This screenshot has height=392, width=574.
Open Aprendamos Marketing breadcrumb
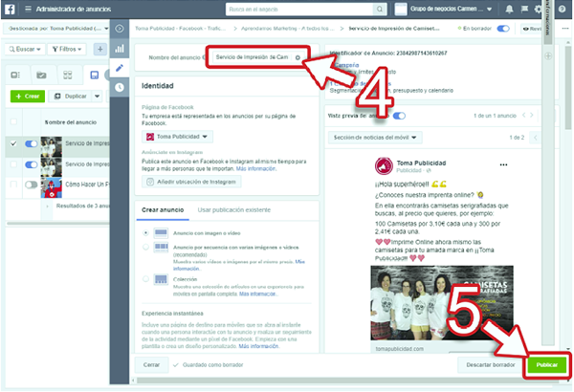tap(287, 29)
